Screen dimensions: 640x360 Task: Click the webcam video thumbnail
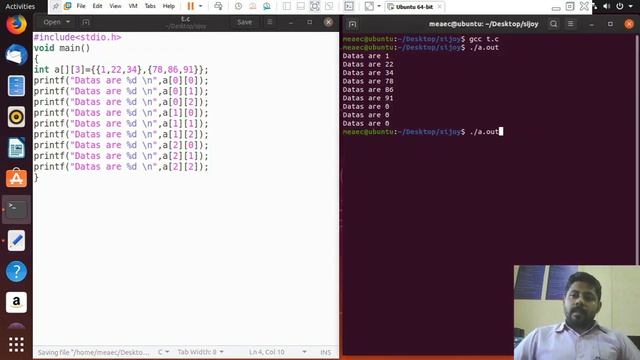[x=576, y=313]
